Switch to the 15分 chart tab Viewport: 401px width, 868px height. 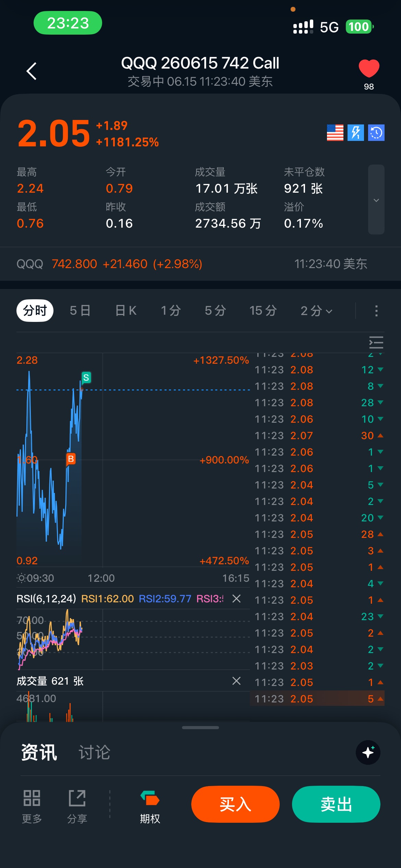263,311
